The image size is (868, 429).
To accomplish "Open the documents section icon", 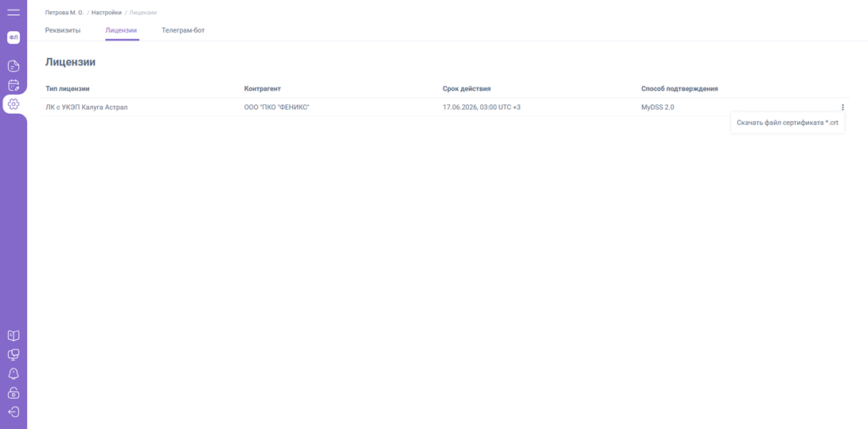I will pyautogui.click(x=14, y=66).
